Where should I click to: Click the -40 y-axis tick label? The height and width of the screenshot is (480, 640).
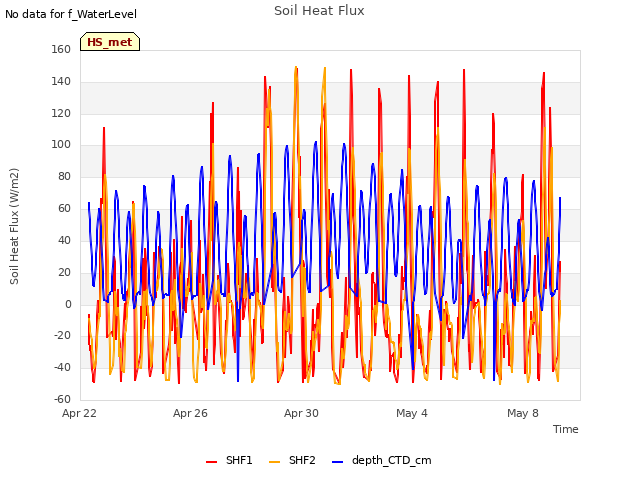[x=62, y=367]
